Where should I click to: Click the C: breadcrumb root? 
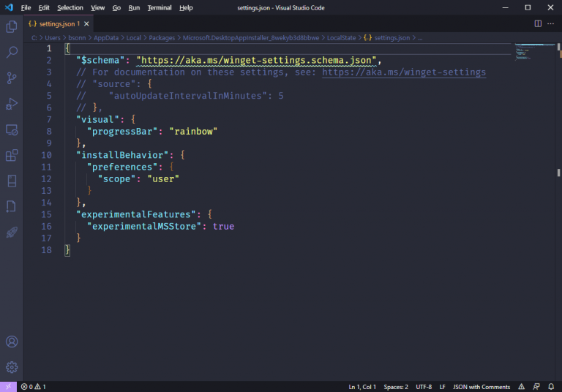point(34,37)
